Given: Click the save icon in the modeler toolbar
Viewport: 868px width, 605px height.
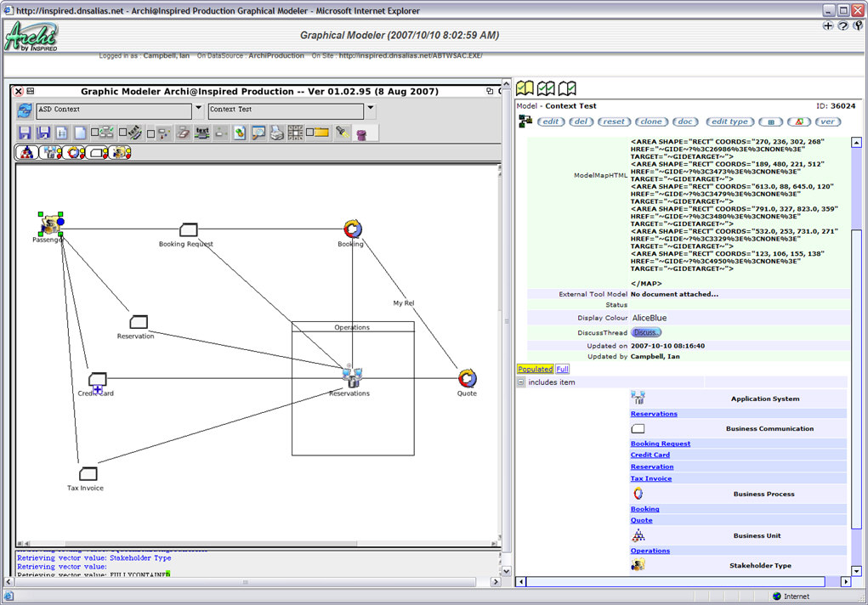Looking at the screenshot, I should tap(23, 132).
